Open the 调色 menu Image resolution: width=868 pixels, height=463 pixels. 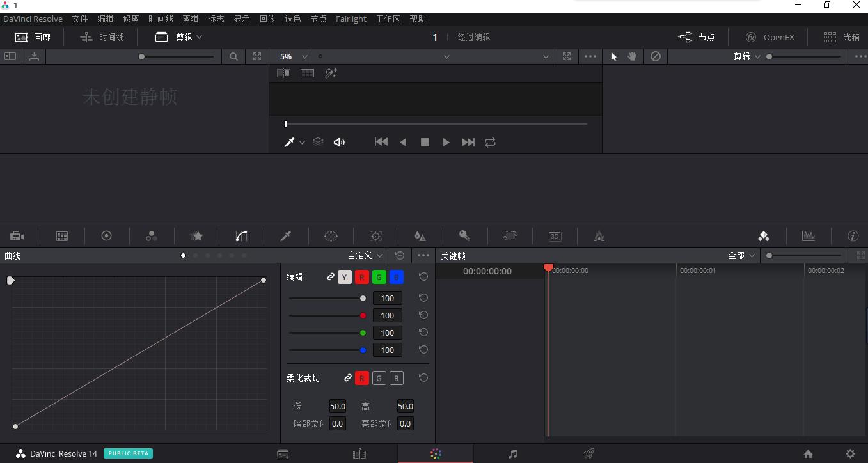coord(293,19)
